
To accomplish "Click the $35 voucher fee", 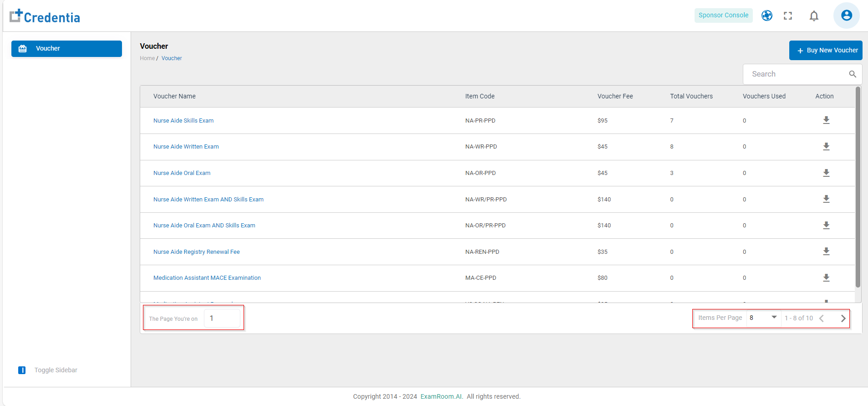I will (603, 252).
